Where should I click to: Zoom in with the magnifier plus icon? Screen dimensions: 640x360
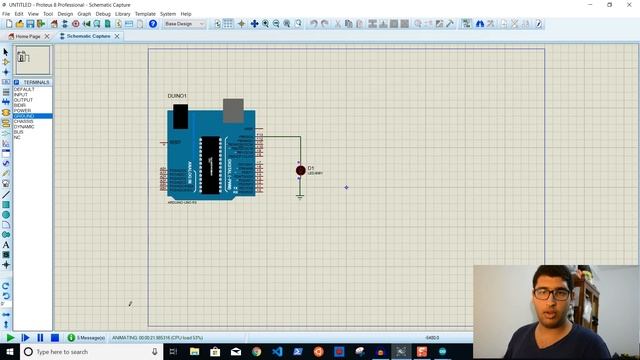click(266, 24)
